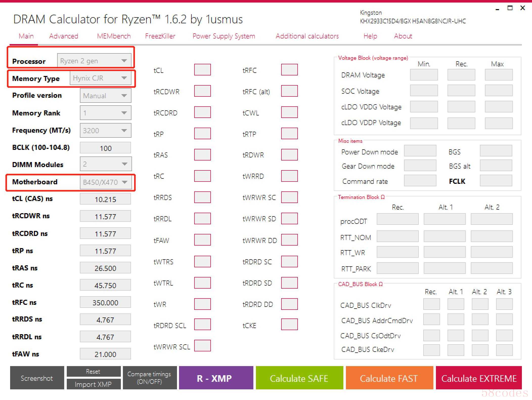Click the BCLK input field

(x=105, y=148)
